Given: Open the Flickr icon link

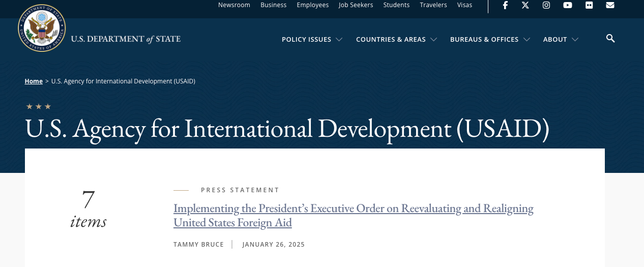Looking at the screenshot, I should (589, 5).
